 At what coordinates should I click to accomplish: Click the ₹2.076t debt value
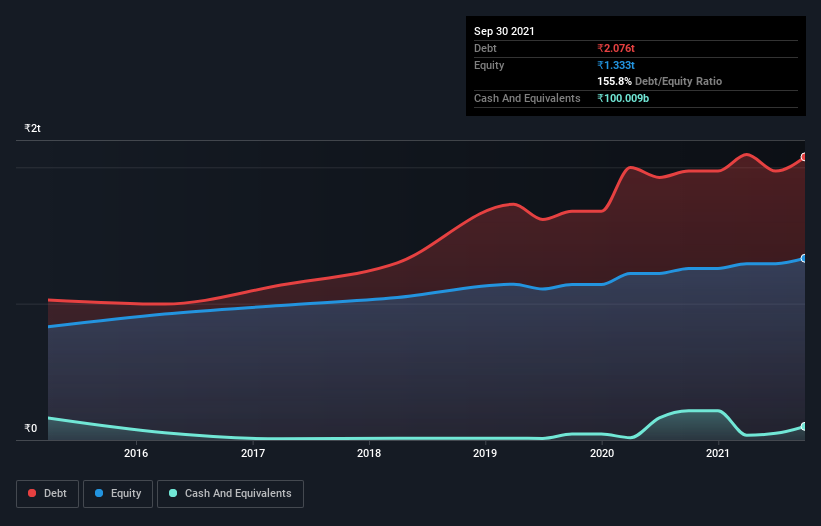(616, 48)
